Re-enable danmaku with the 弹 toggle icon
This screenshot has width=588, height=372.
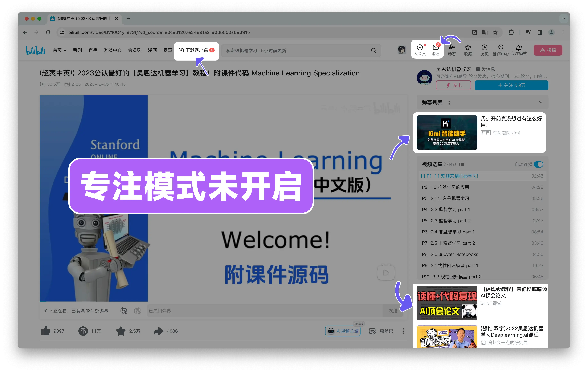124,311
